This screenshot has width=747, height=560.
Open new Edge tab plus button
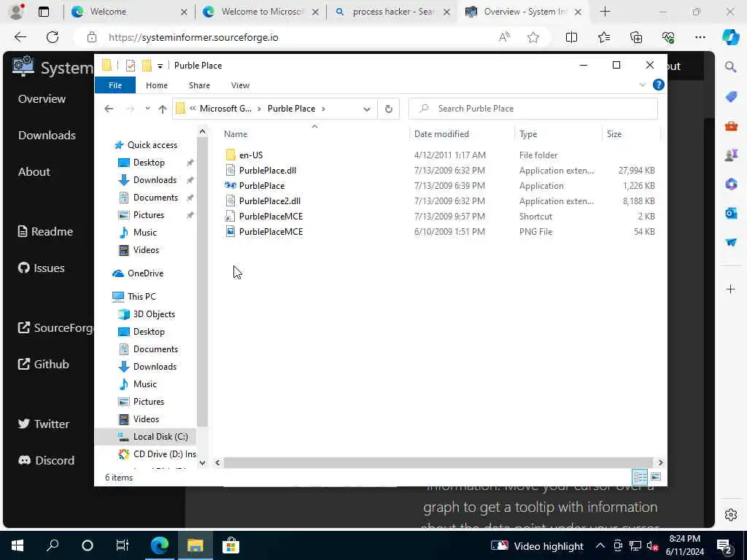coord(605,12)
